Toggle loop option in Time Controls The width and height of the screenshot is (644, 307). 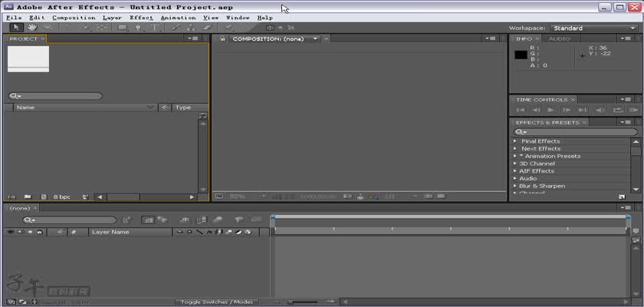pos(617,111)
